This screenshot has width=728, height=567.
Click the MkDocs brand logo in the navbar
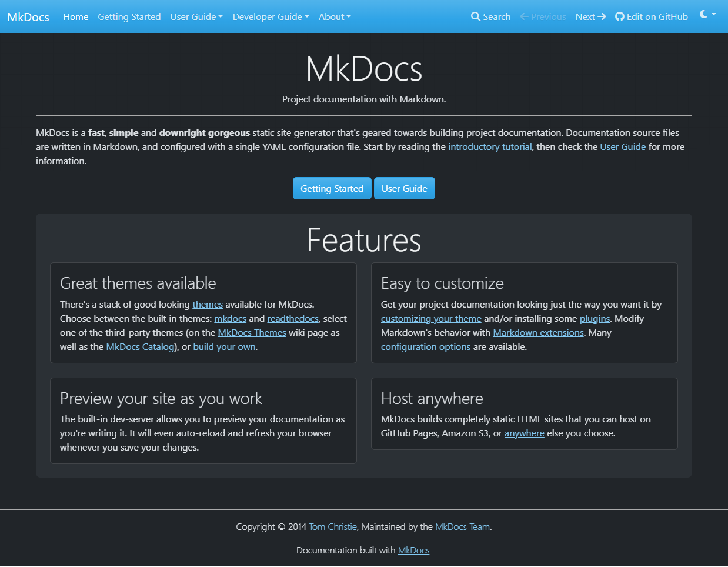click(x=28, y=16)
